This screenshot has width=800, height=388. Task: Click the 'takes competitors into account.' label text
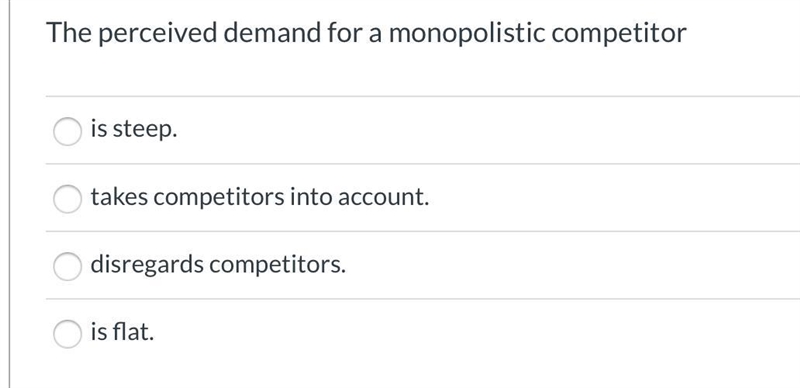(260, 197)
